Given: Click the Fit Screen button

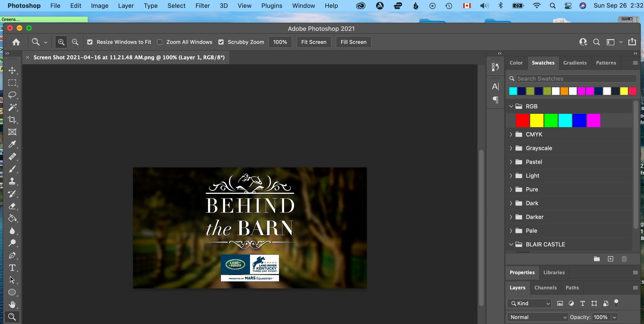Looking at the screenshot, I should [313, 42].
